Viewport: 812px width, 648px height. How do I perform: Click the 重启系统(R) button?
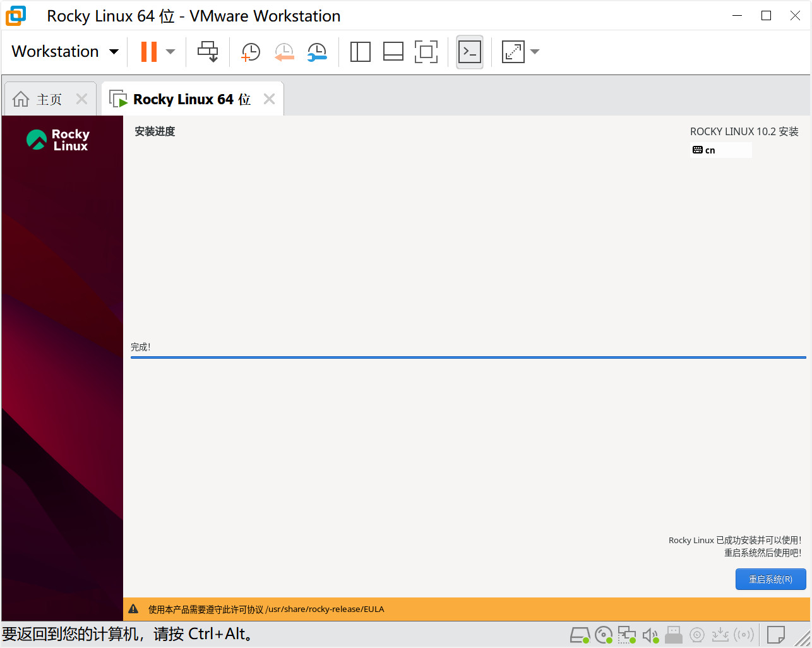pos(771,579)
